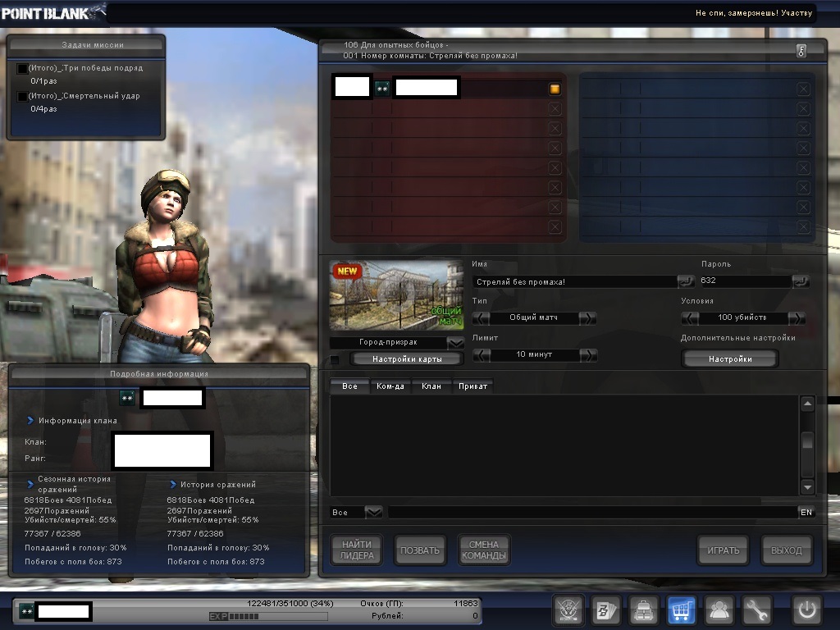
Task: Click the Смена команды button
Action: click(x=484, y=550)
